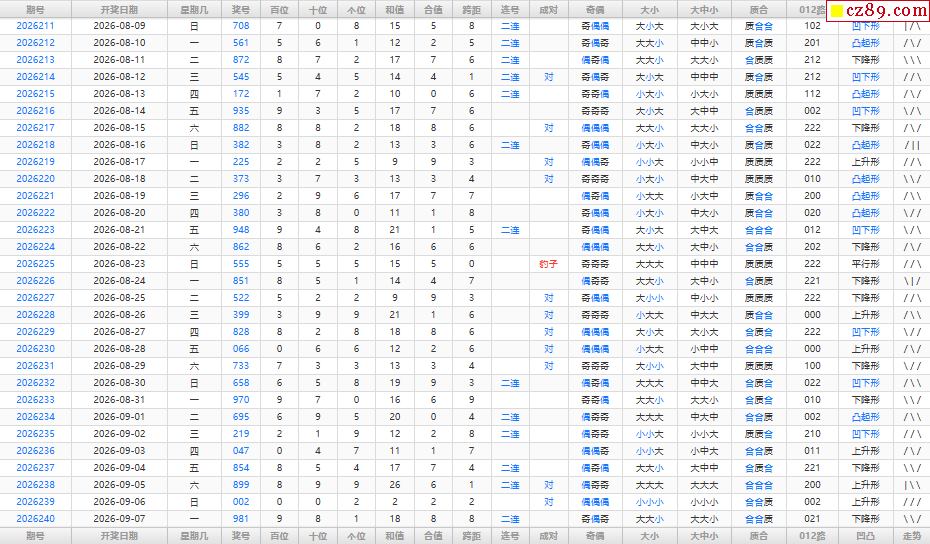Click the 大中小 column header at top

click(704, 9)
